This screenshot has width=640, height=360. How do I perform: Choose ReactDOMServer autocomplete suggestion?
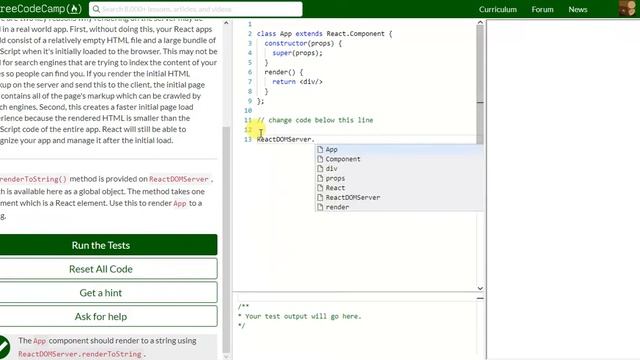399,197
